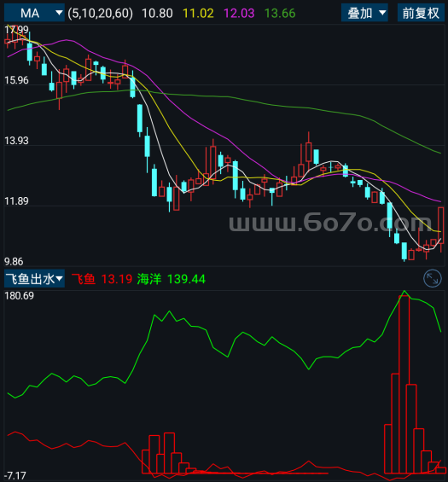Click the yellow MA10 value 11.02
Viewport: 448px width, 482px height.
click(198, 13)
